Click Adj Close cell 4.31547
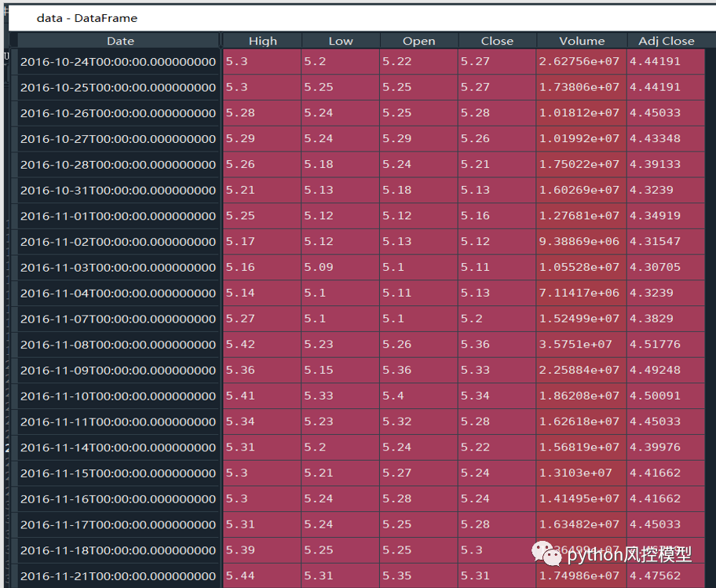This screenshot has height=588, width=716. pyautogui.click(x=667, y=242)
